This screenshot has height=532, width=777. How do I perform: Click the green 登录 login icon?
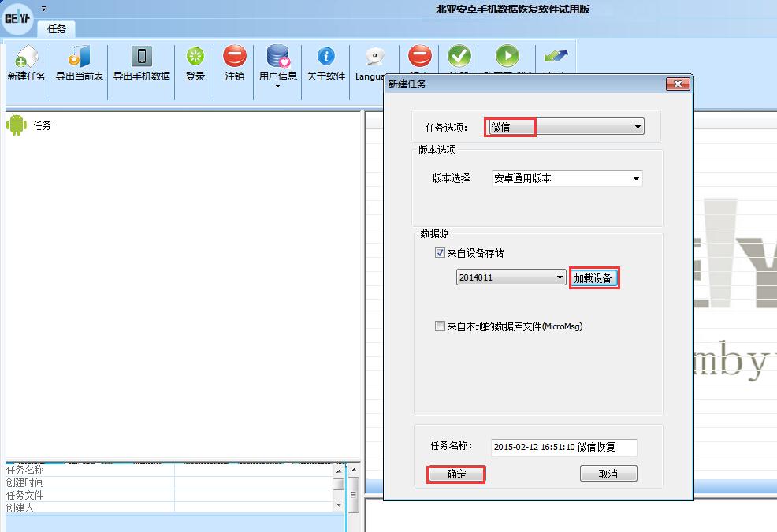[195, 57]
